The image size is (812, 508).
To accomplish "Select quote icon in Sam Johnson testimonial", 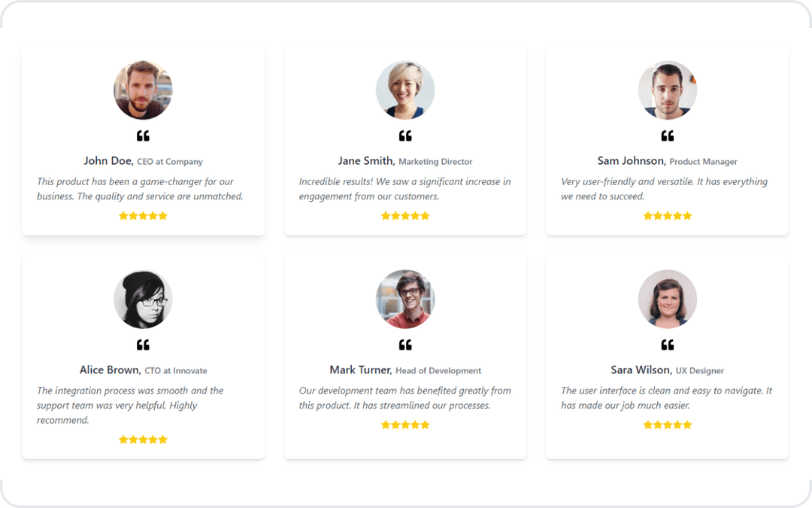I will [x=667, y=135].
